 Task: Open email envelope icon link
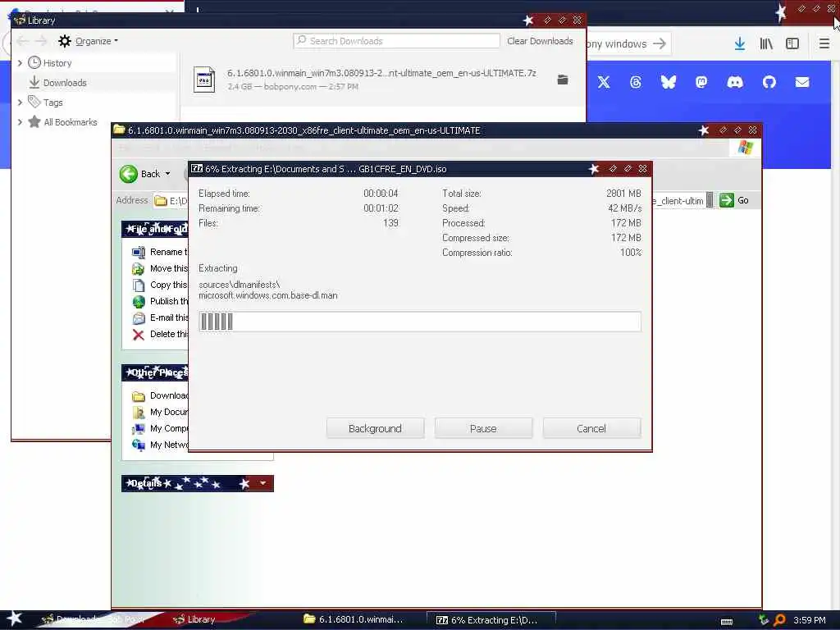pos(802,82)
